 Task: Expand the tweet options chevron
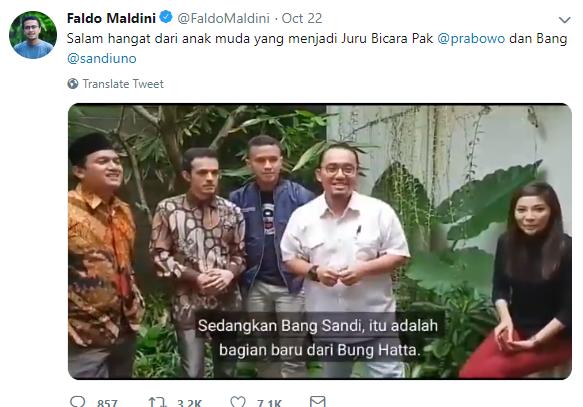[x=564, y=20]
